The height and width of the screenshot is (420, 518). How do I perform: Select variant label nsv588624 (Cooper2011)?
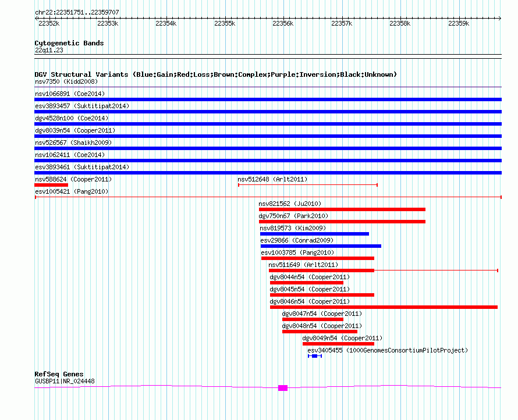pos(73,179)
